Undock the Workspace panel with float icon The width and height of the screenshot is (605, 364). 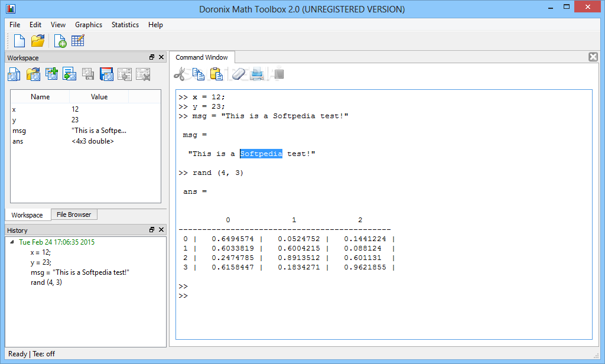(x=152, y=57)
